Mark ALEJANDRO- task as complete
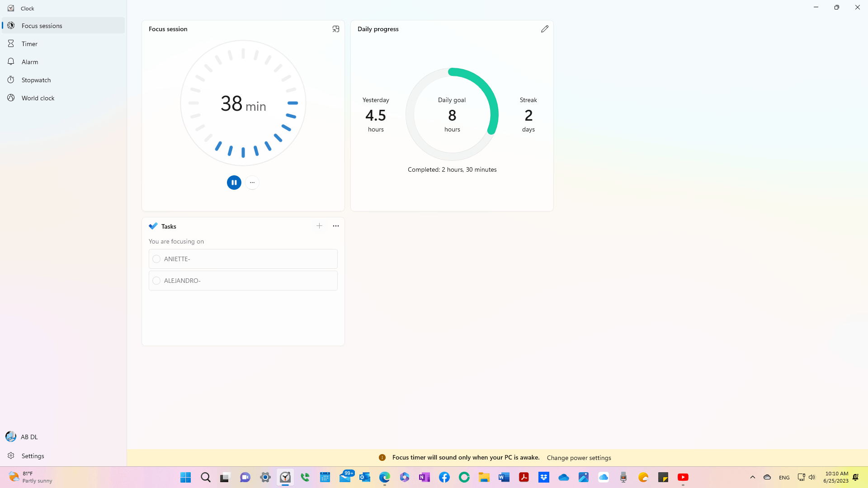Viewport: 868px width, 488px height. click(156, 281)
